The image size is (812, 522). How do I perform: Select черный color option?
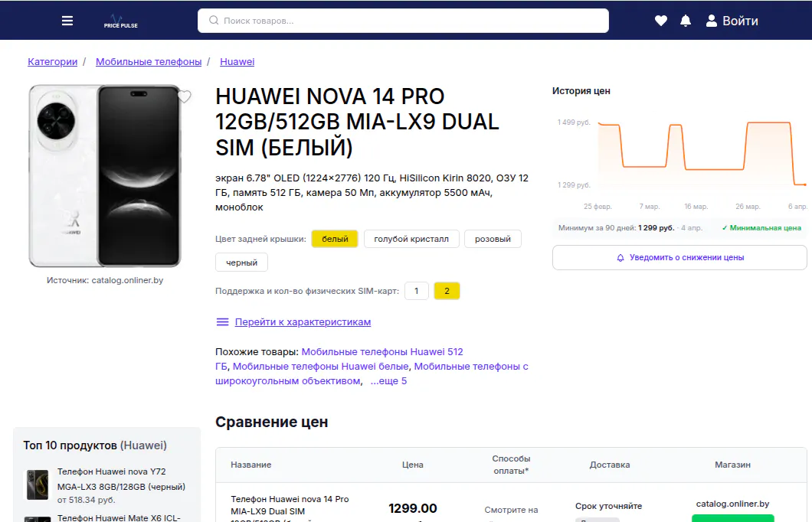(241, 263)
